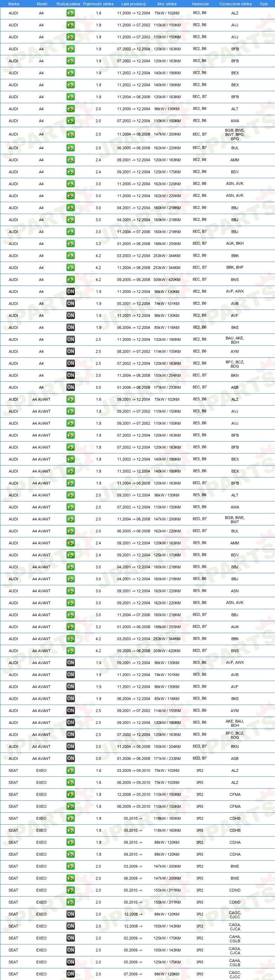
Task: Click the Model column header
Action: click(42, 4)
